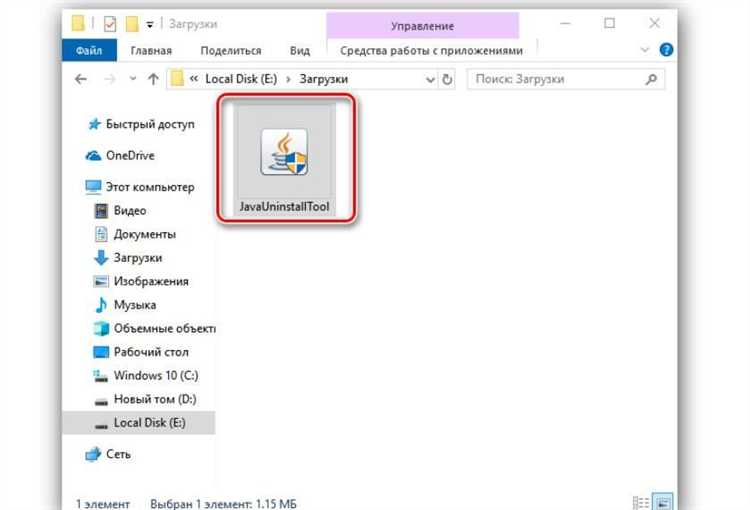Click the Документы page icon
This screenshot has height=510, width=750.
click(x=101, y=234)
